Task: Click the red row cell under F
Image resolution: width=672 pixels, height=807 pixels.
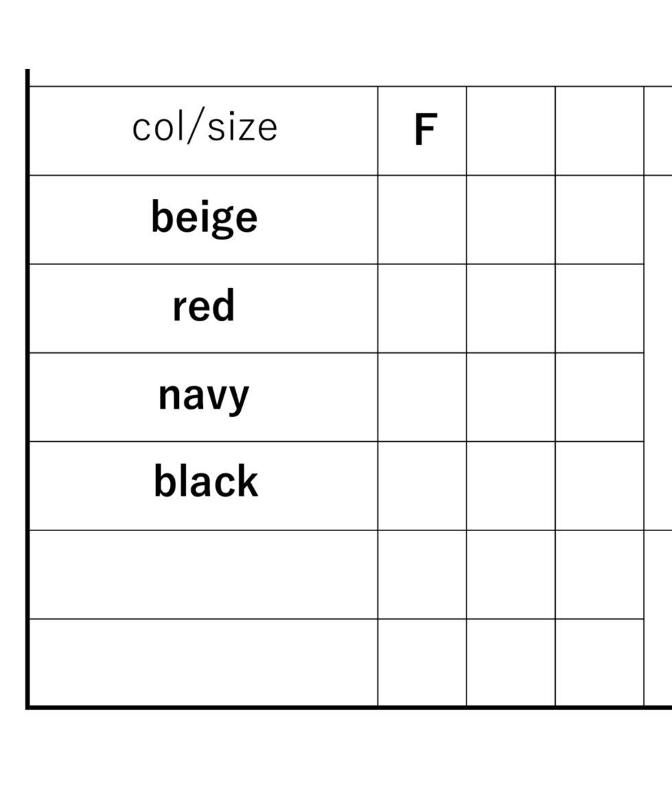Action: tap(422, 308)
